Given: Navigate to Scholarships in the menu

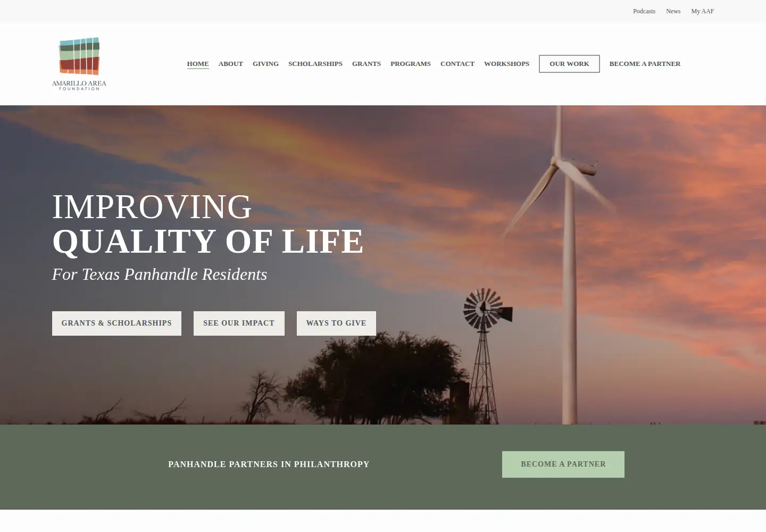Looking at the screenshot, I should click(315, 64).
